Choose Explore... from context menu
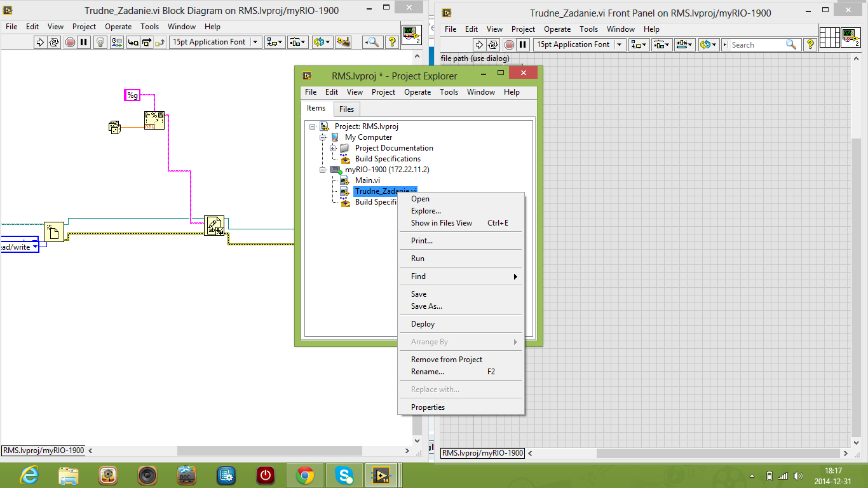Viewport: 868px width, 488px height. pyautogui.click(x=461, y=211)
